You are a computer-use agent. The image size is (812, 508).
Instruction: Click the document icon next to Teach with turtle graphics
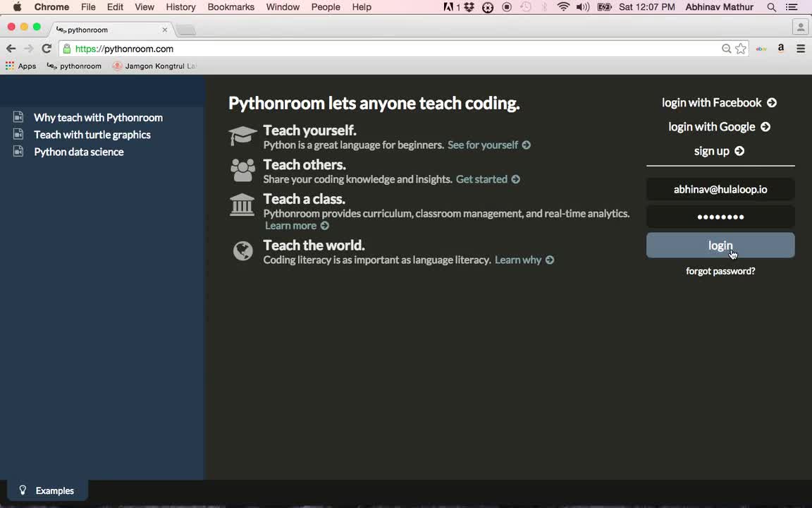pos(18,134)
